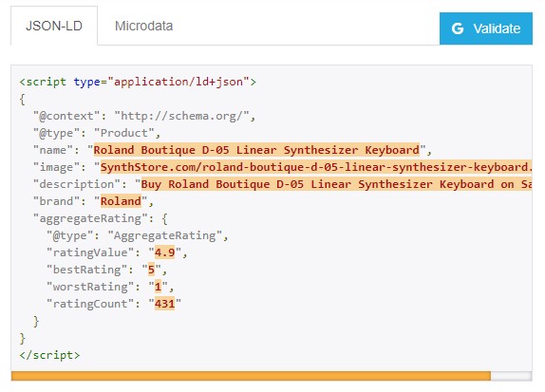Click the 'aggregateRating' key
The image size is (545, 392).
click(90, 218)
